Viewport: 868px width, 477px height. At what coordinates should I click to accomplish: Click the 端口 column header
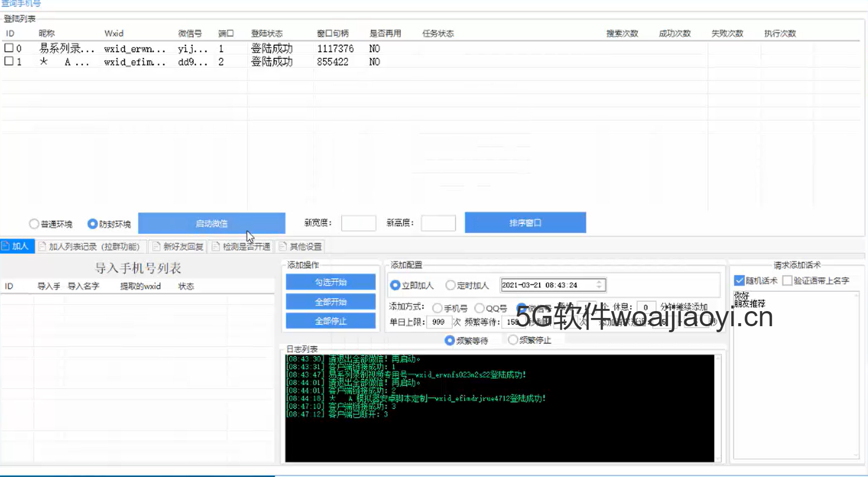click(x=226, y=33)
